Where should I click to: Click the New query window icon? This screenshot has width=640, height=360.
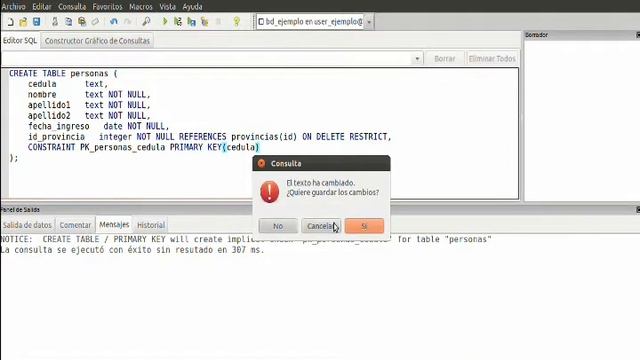[x=10, y=22]
